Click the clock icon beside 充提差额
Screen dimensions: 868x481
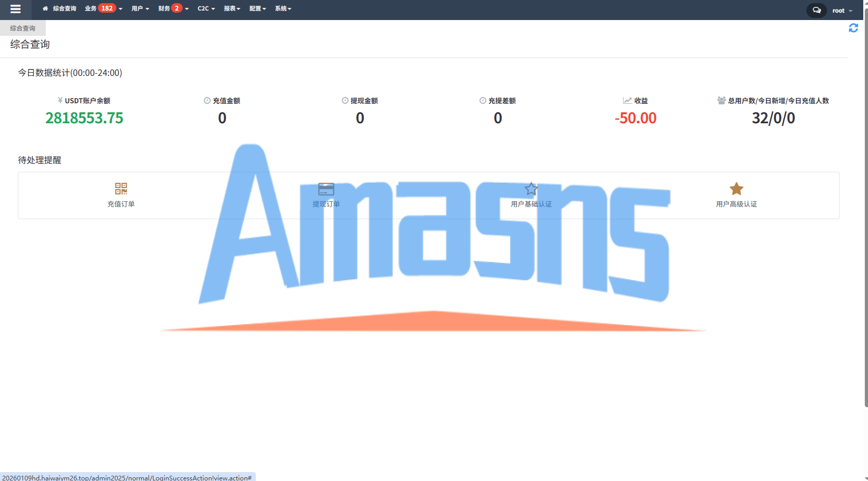point(483,100)
